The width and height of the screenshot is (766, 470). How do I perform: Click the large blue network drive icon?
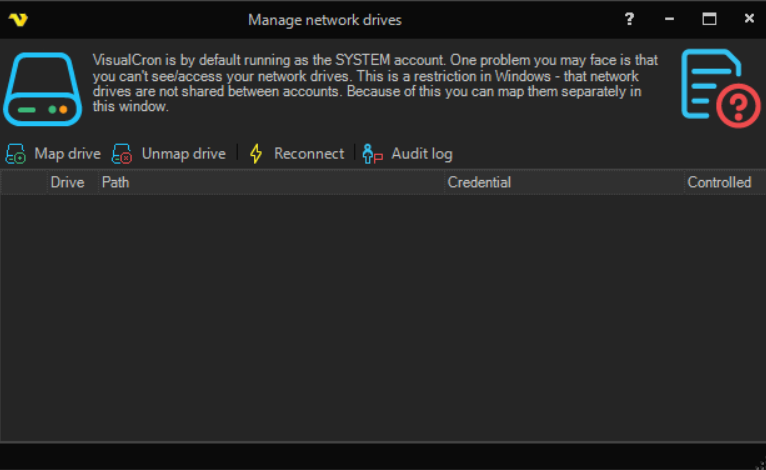tap(41, 88)
